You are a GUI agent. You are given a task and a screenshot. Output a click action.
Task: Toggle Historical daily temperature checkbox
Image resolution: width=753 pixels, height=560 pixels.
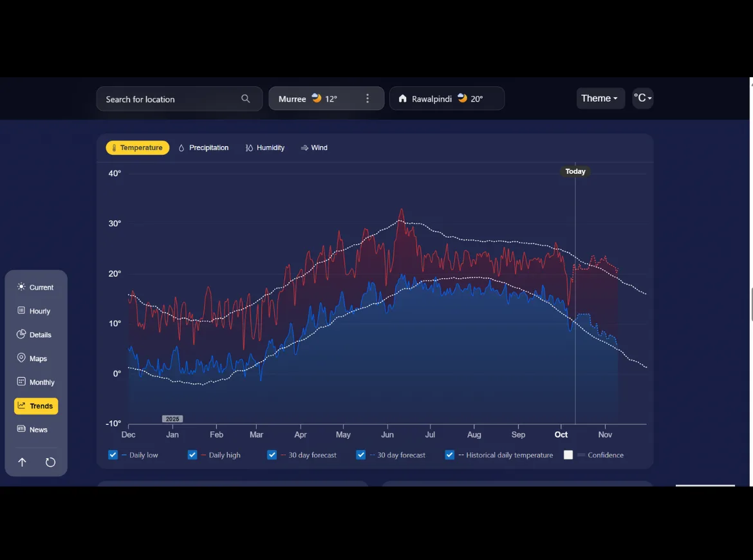(x=449, y=455)
